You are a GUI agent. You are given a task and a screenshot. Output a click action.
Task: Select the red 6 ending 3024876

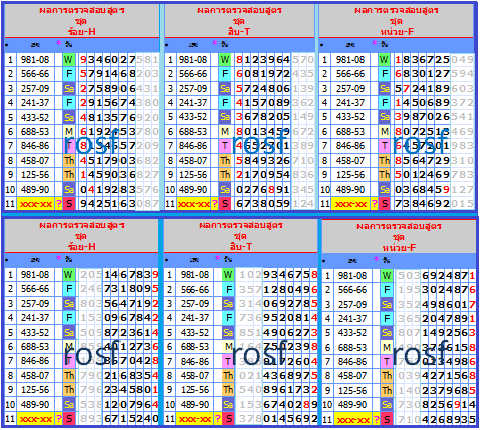tap(472, 290)
